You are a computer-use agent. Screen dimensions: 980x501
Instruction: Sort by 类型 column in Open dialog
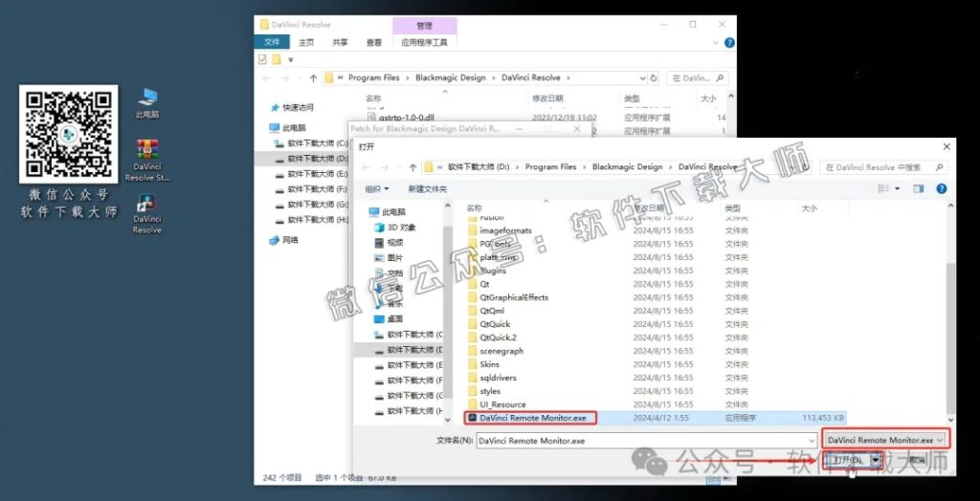tap(732, 207)
